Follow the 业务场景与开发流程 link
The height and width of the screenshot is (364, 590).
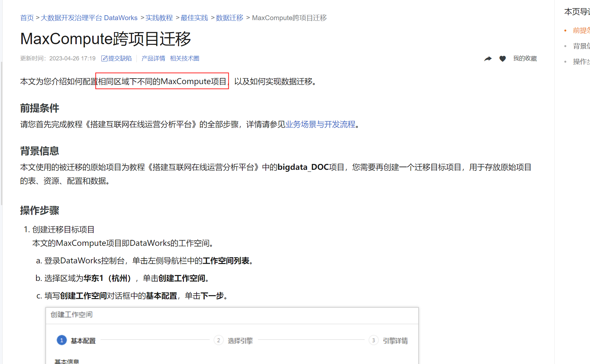click(x=320, y=124)
